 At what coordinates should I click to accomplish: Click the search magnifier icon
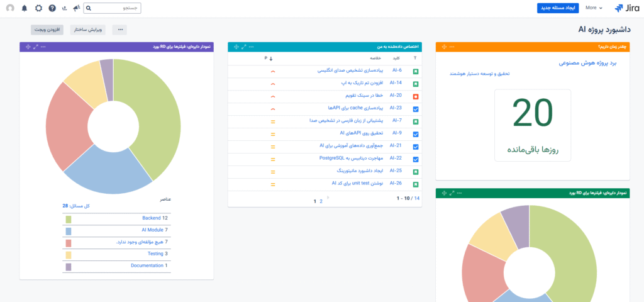click(x=88, y=8)
